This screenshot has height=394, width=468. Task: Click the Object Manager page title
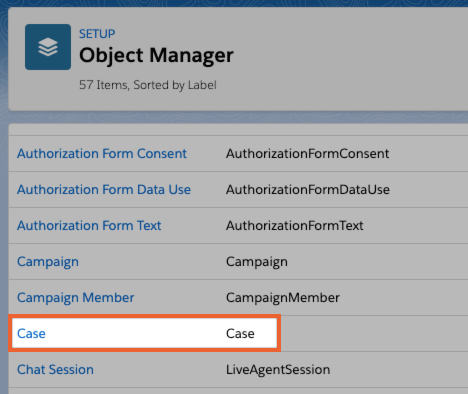(156, 55)
